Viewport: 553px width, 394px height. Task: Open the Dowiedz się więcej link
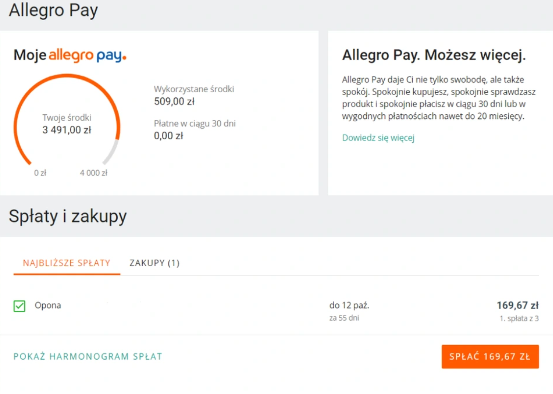[378, 138]
